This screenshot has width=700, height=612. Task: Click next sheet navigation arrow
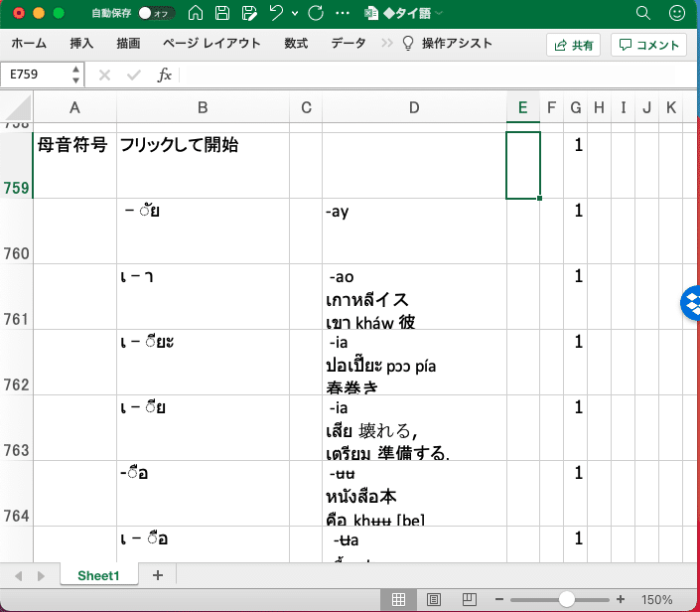(41, 576)
